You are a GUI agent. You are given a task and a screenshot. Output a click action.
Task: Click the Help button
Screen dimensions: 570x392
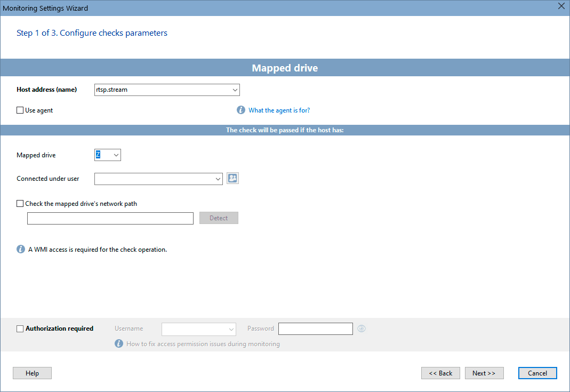coord(33,373)
